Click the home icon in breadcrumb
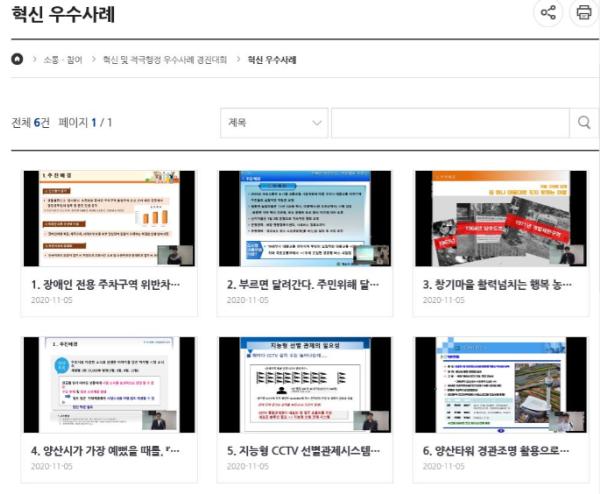 (x=17, y=60)
